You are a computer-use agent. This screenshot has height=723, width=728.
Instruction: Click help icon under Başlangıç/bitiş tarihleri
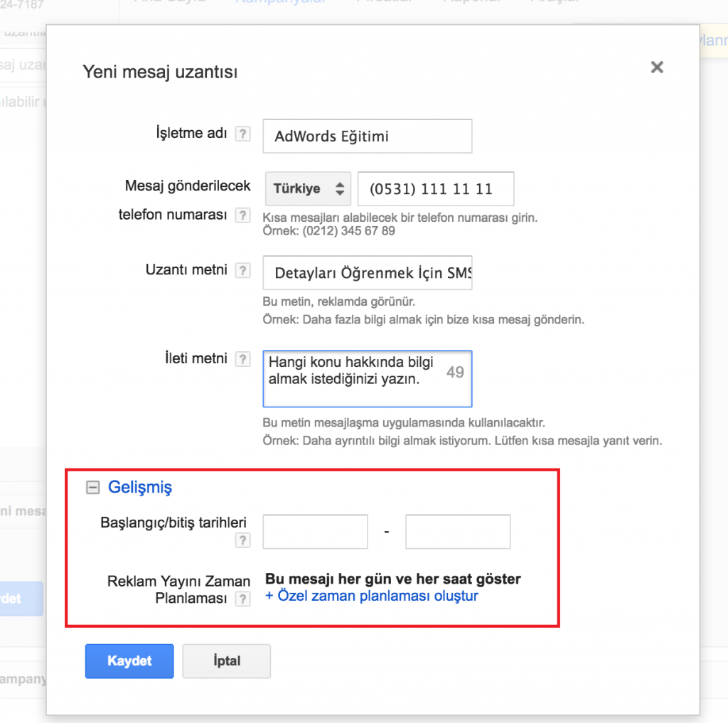(x=243, y=542)
